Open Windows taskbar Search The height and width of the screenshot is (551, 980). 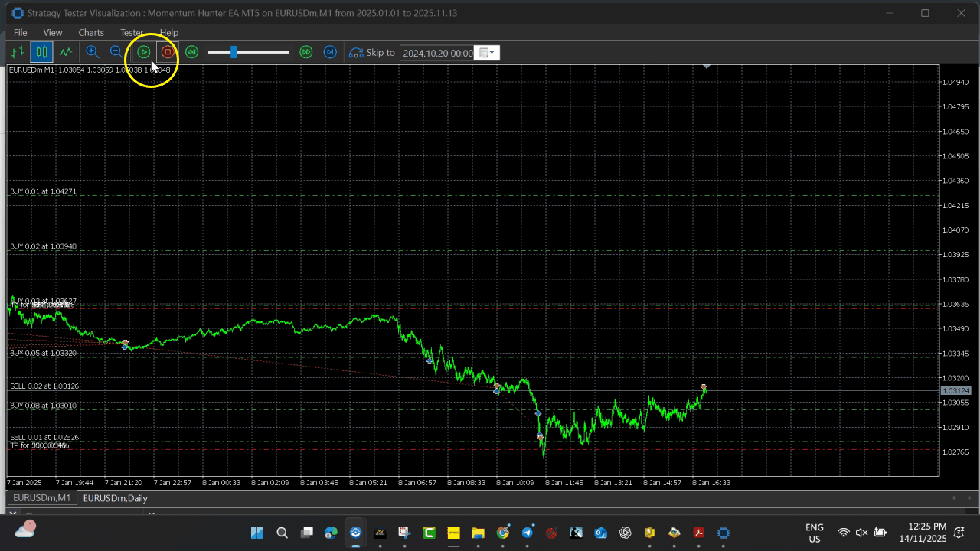pos(282,533)
